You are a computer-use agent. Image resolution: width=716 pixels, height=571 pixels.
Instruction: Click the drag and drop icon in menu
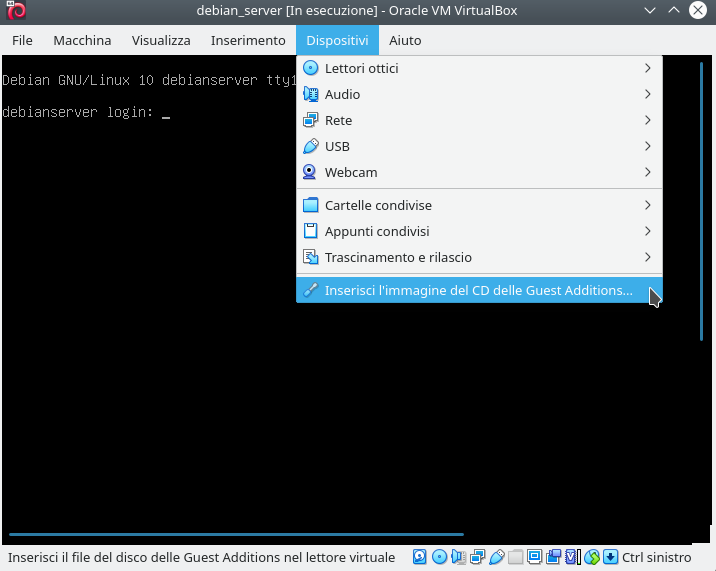311,257
